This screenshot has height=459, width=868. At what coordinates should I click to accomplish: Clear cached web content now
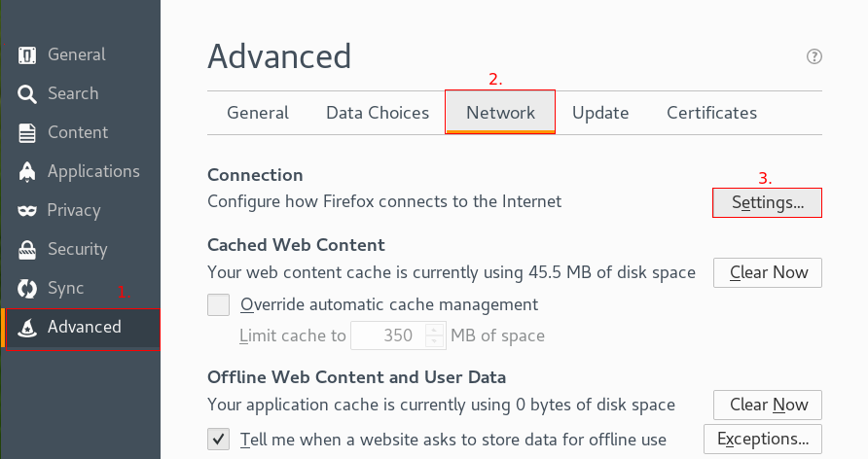768,272
